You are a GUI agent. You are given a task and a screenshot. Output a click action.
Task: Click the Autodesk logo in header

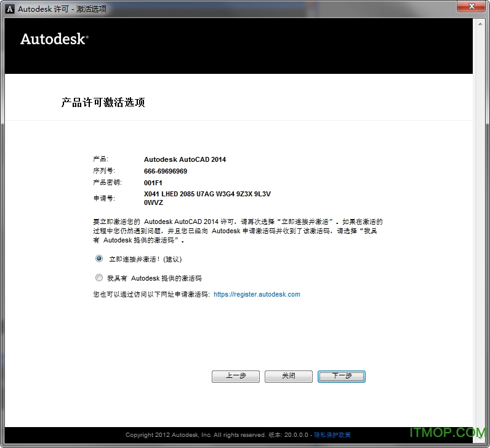pyautogui.click(x=54, y=39)
